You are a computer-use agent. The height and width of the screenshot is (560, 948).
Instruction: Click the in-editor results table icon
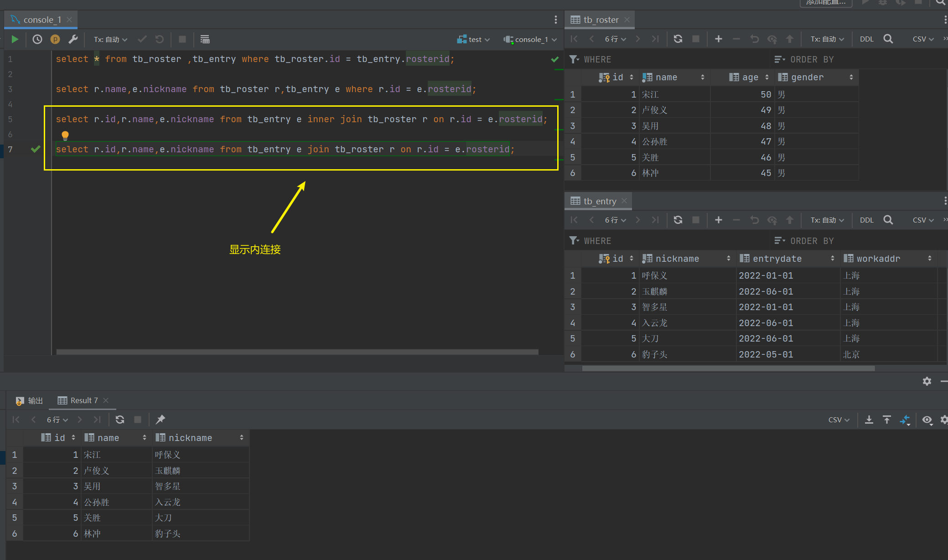tap(205, 39)
